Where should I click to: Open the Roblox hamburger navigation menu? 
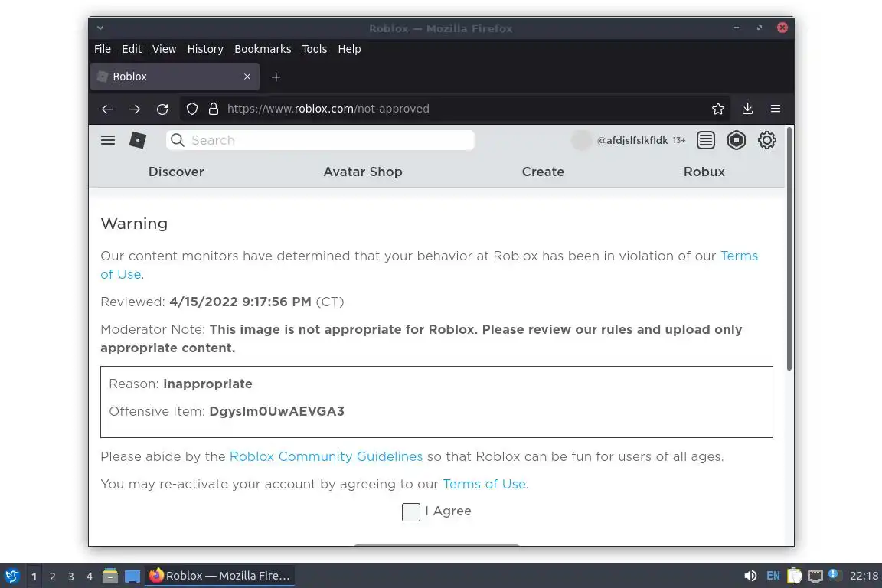pyautogui.click(x=107, y=140)
